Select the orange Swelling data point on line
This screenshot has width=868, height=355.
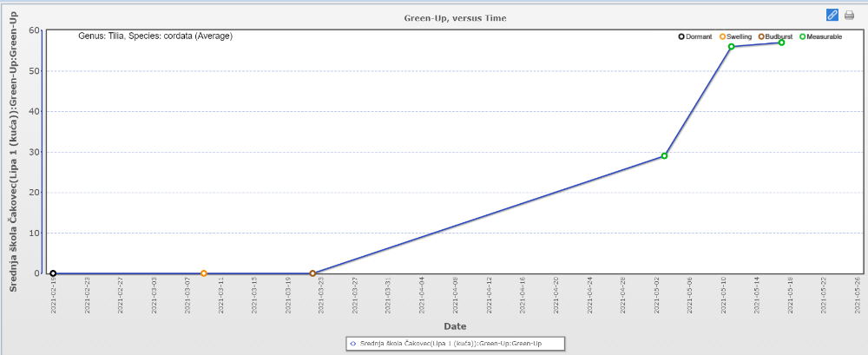click(x=204, y=273)
